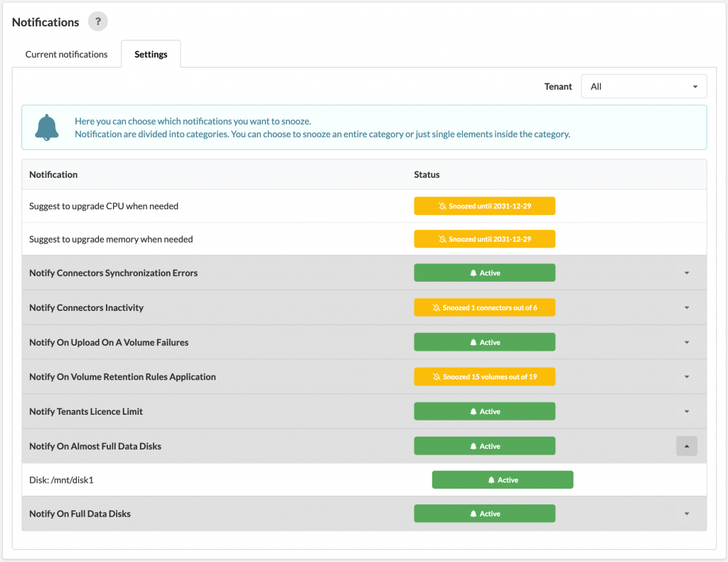Toggle Active status for Almost Full Data Disks
The width and height of the screenshot is (728, 562).
[484, 446]
